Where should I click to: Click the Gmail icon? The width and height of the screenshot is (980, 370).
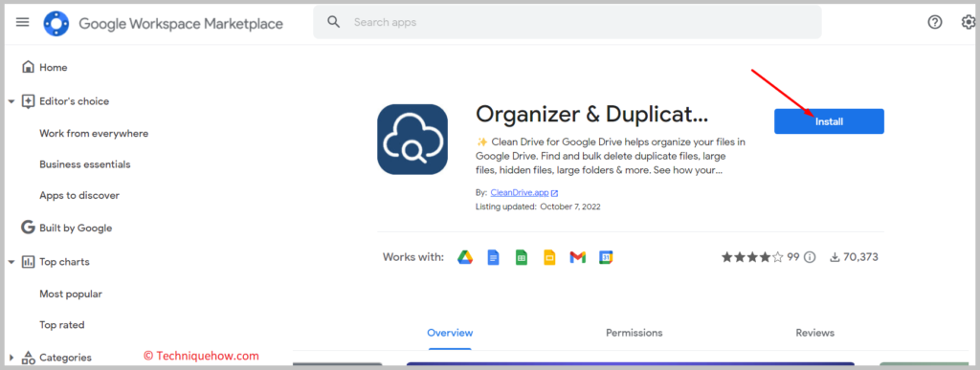click(577, 257)
